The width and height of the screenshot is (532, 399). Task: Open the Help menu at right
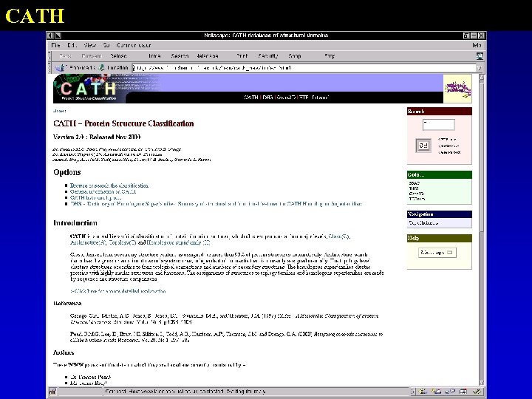pyautogui.click(x=477, y=45)
